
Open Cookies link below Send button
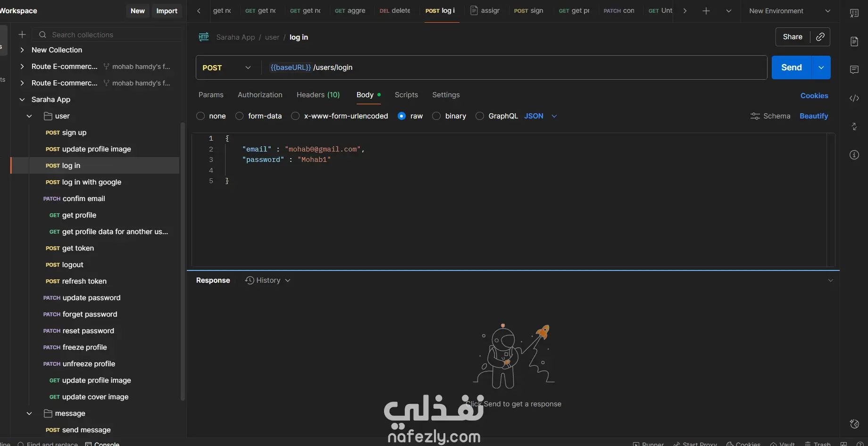coord(814,96)
